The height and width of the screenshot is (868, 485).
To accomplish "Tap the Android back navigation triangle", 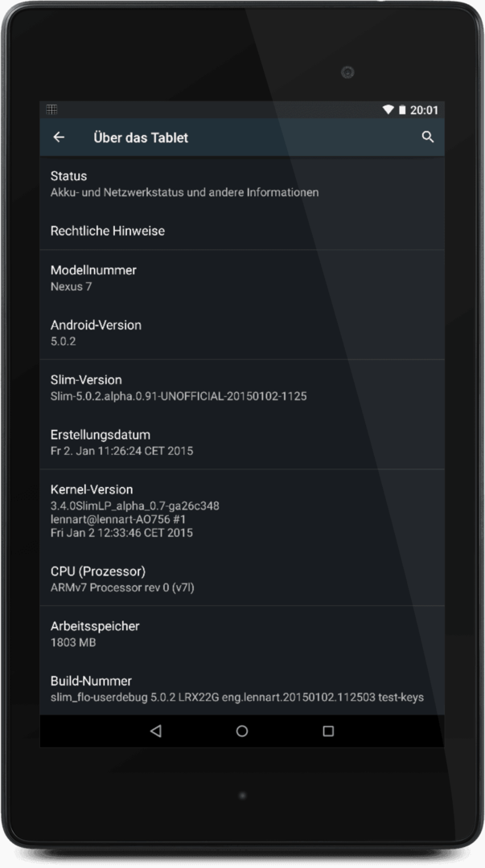I will pos(156,731).
